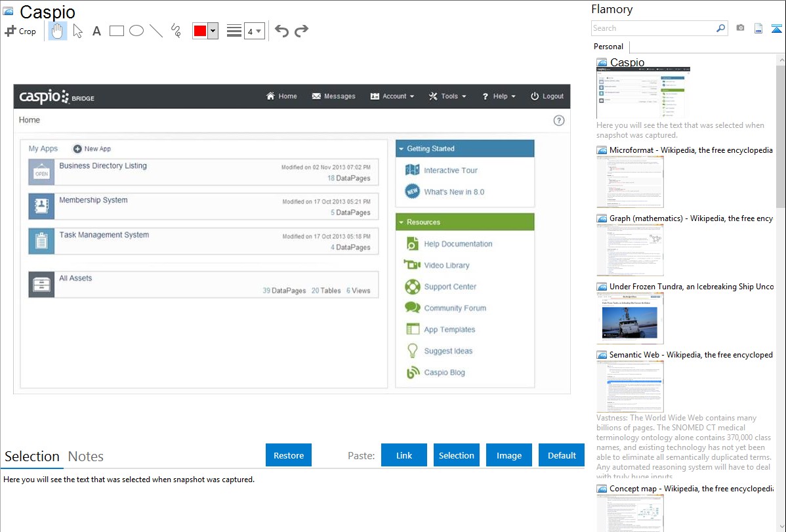Click the upload icon in Flamory header

(x=776, y=28)
